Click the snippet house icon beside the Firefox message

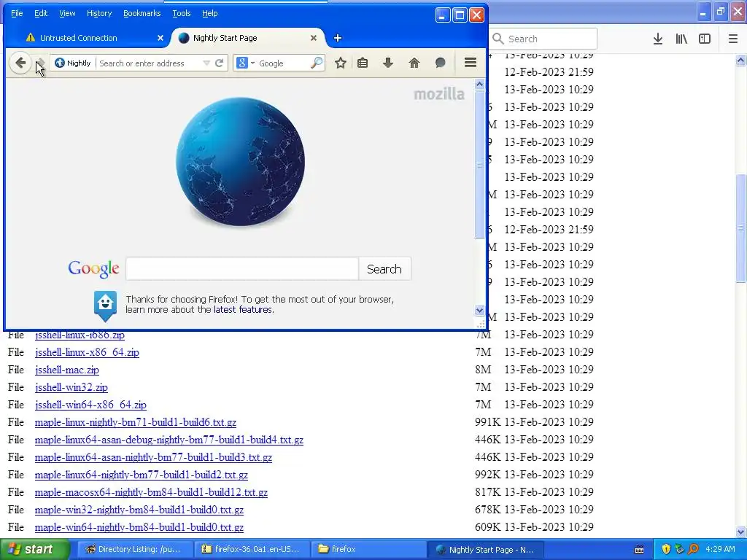click(105, 306)
